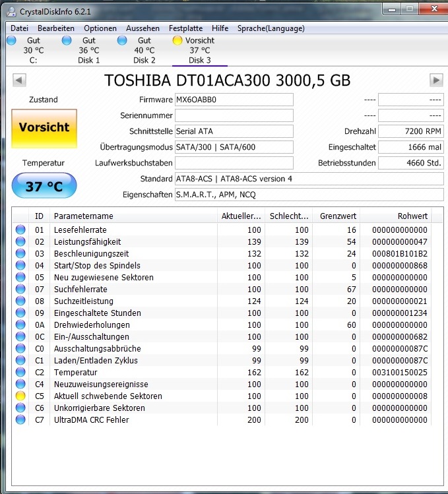Image resolution: width=448 pixels, height=494 pixels.
Task: Select the UltraDMA CRC Fehler parameter name
Action: (x=92, y=419)
